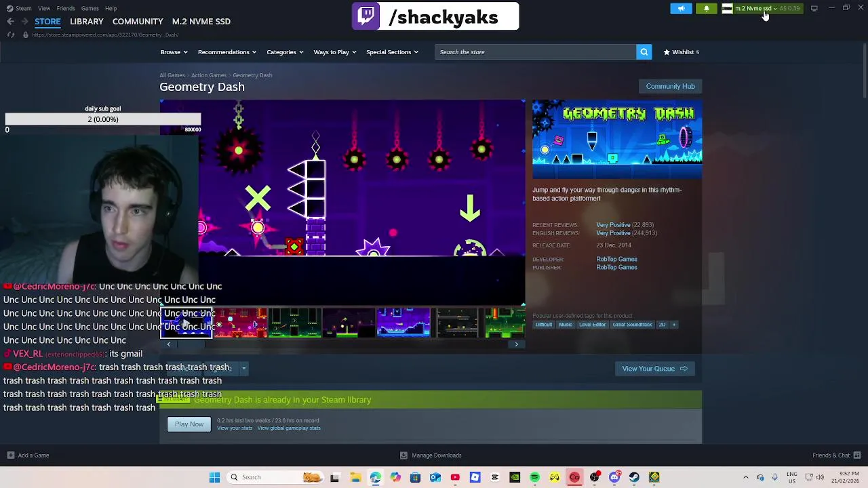Open the Action Games breadcrumb link
This screenshot has width=868, height=488.
[208, 75]
